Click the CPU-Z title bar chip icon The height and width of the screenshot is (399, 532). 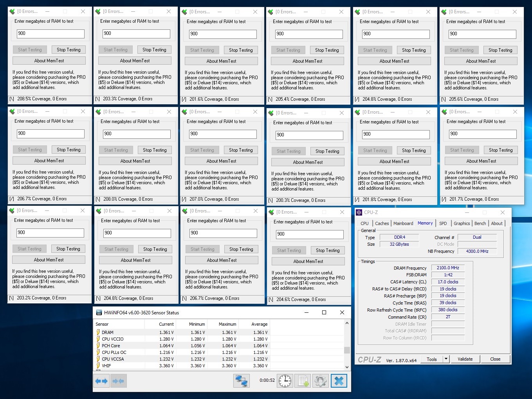coord(359,212)
